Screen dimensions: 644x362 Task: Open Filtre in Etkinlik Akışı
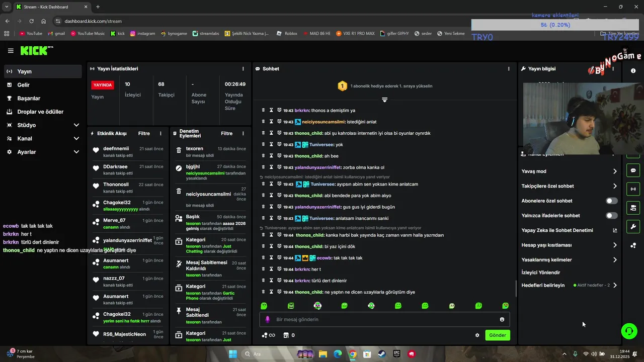pyautogui.click(x=144, y=134)
